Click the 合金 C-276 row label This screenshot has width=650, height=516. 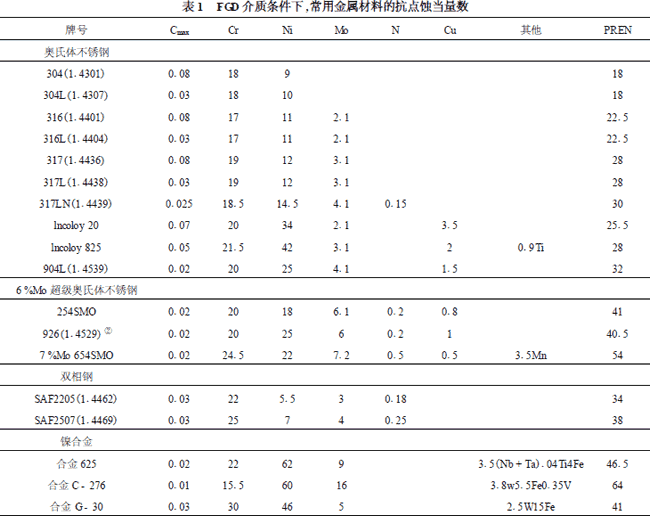pyautogui.click(x=75, y=487)
